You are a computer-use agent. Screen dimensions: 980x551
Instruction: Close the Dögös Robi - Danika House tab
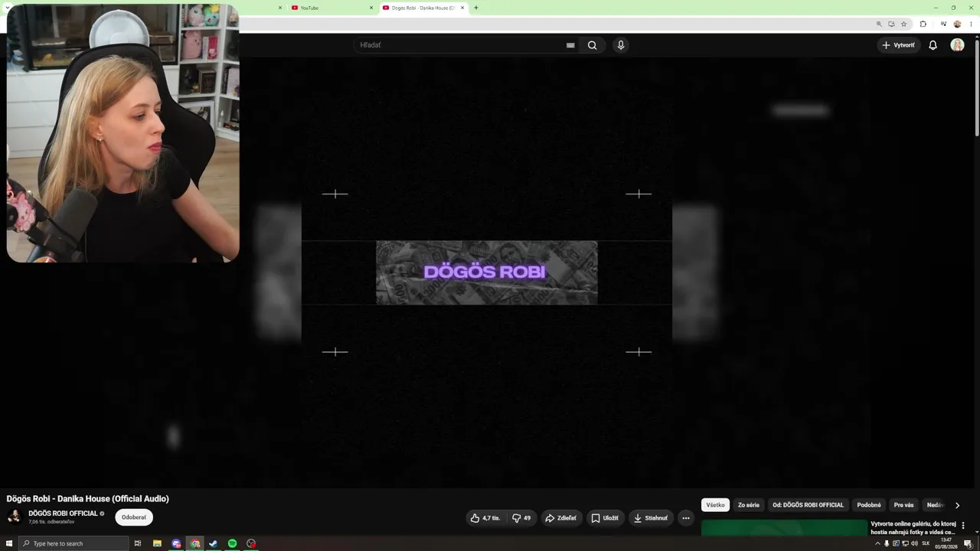pyautogui.click(x=462, y=8)
